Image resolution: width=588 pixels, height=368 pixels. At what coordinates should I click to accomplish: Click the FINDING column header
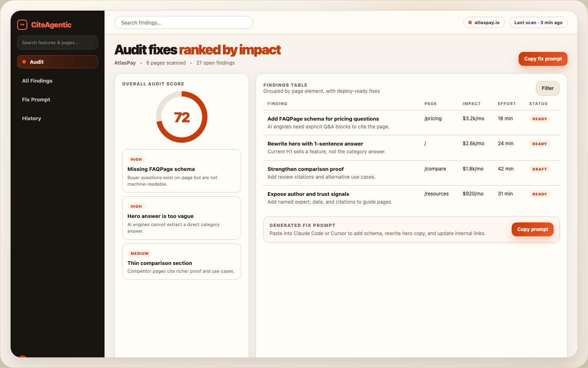pos(277,104)
